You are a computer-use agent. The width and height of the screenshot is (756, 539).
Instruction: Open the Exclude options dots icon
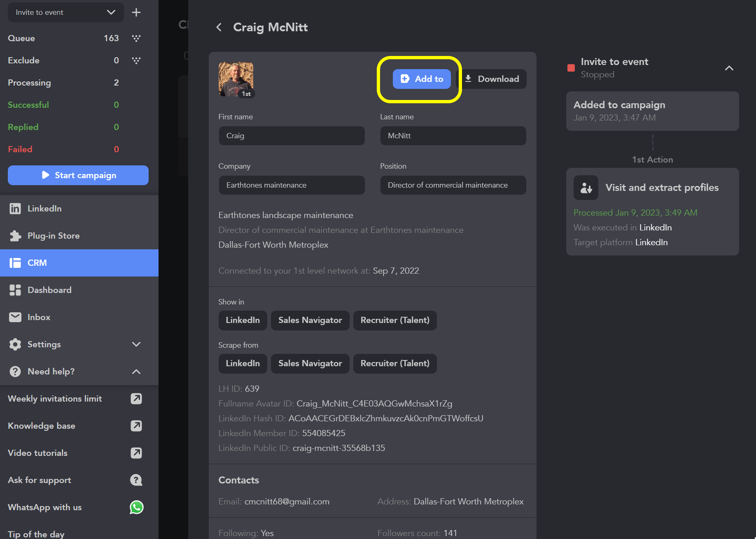(136, 60)
